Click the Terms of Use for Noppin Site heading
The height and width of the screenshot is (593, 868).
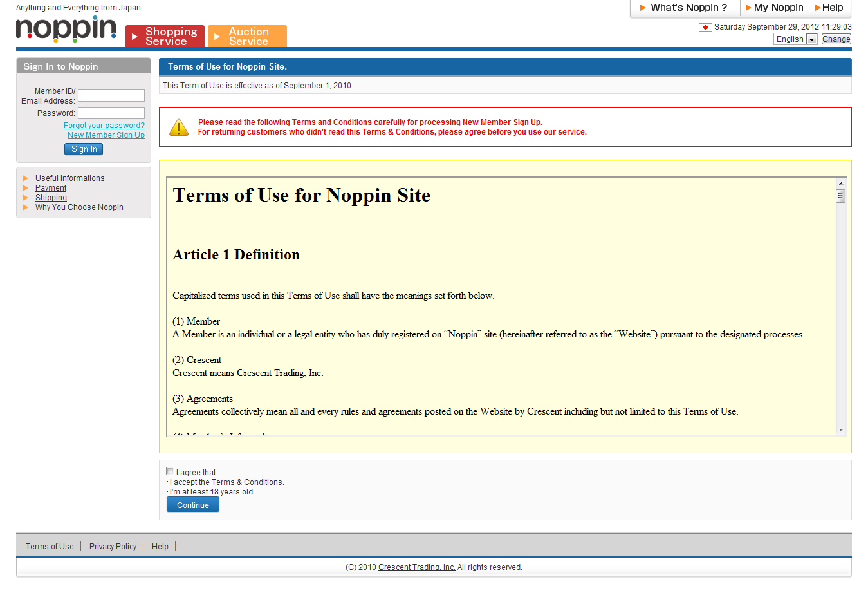coord(302,195)
